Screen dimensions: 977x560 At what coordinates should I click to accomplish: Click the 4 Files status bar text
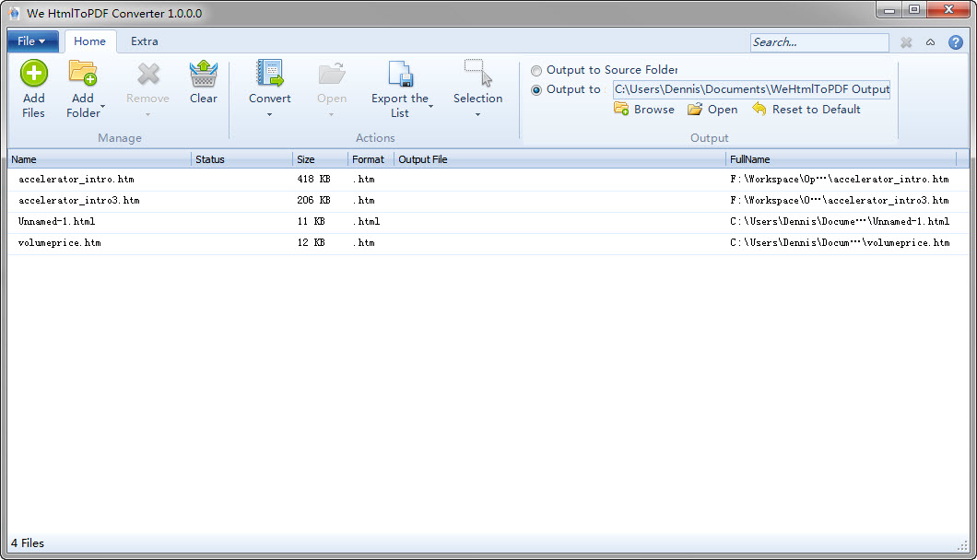[x=28, y=543]
